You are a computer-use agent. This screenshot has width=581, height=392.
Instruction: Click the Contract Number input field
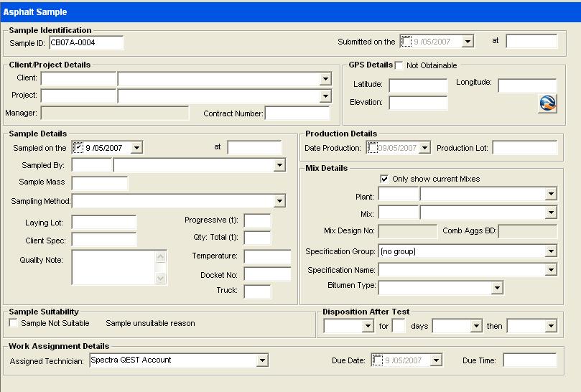pos(297,113)
